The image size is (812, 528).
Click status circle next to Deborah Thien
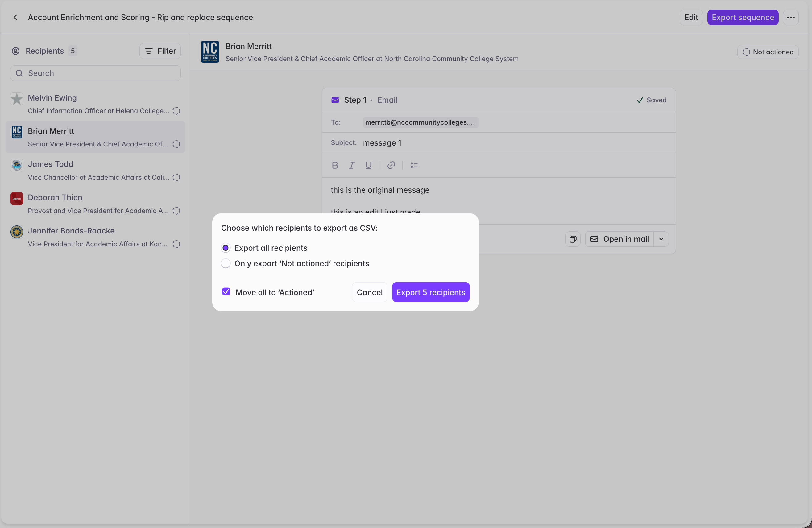(x=176, y=211)
